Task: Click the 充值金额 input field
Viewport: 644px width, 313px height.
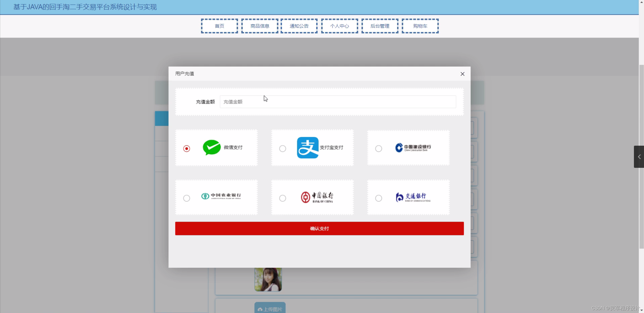Action: [x=337, y=102]
